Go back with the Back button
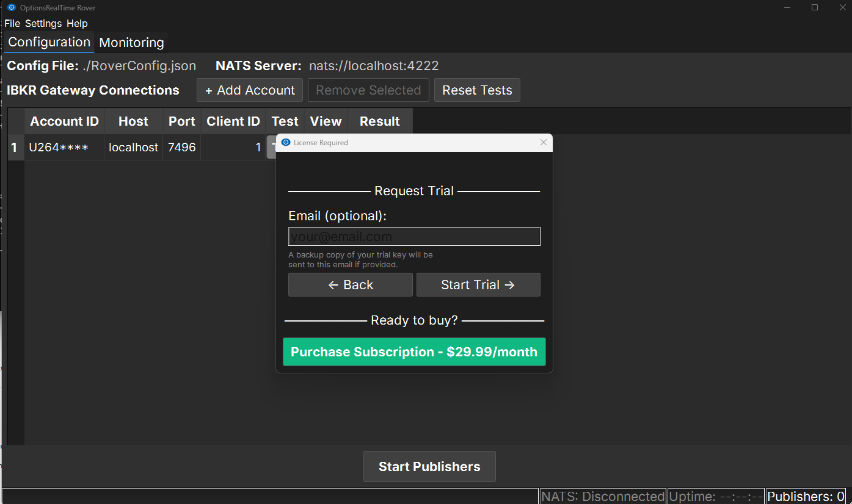This screenshot has height=504, width=852. (x=350, y=285)
